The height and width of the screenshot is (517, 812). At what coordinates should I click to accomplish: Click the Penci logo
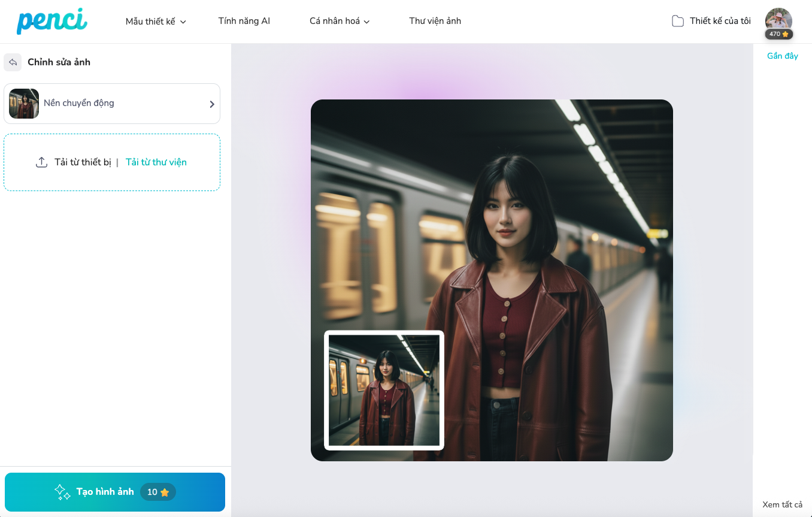tap(52, 21)
